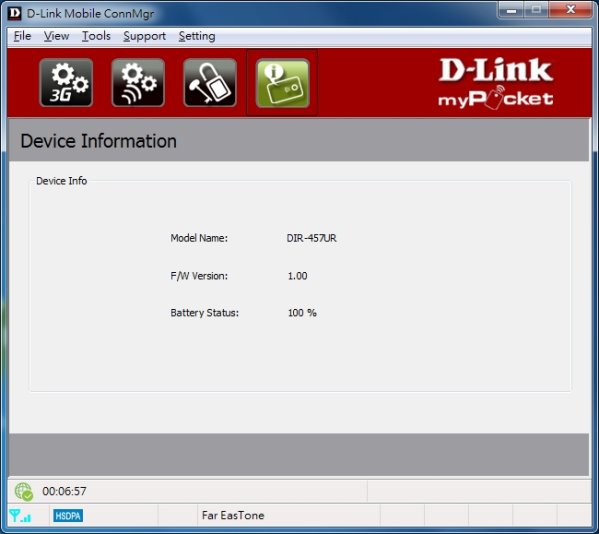Click the F/W Version label

[199, 276]
